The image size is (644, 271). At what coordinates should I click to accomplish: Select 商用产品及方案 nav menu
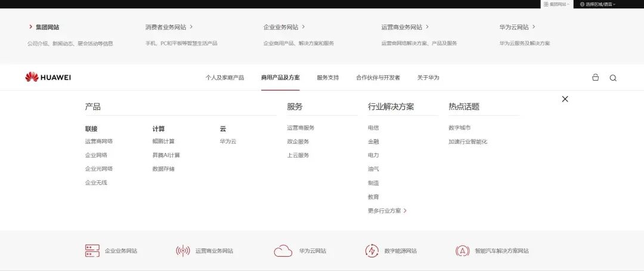coord(280,78)
